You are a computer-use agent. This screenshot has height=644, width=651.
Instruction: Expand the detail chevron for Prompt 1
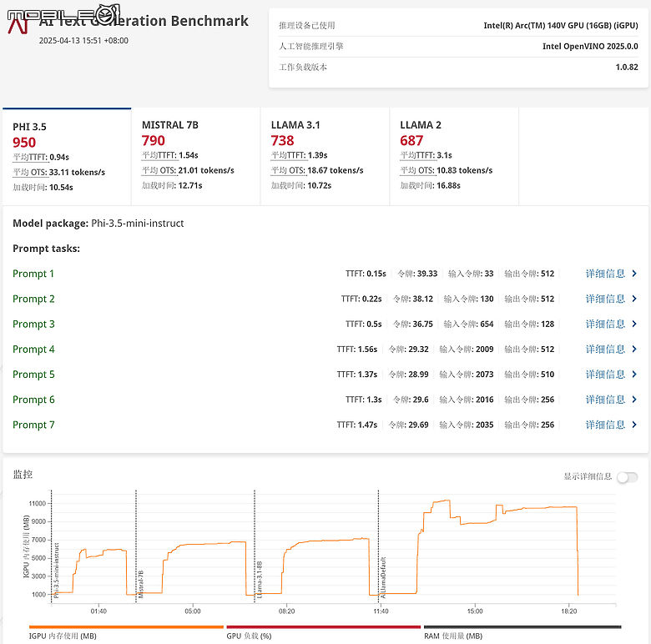click(x=634, y=274)
